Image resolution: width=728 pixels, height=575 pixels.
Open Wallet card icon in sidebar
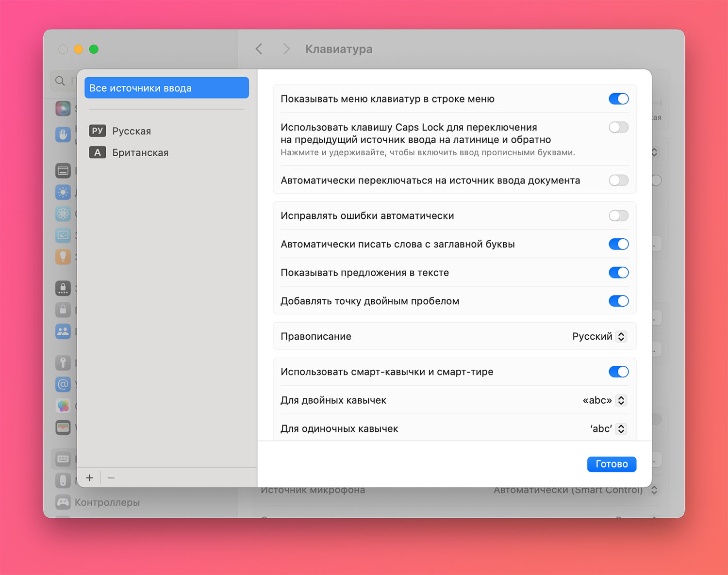pos(63,427)
